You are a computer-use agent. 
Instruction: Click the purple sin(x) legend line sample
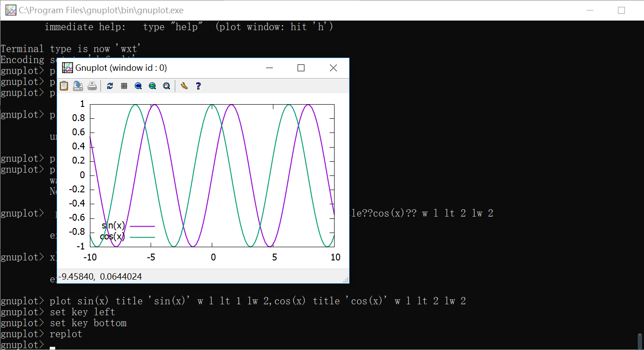[142, 226]
